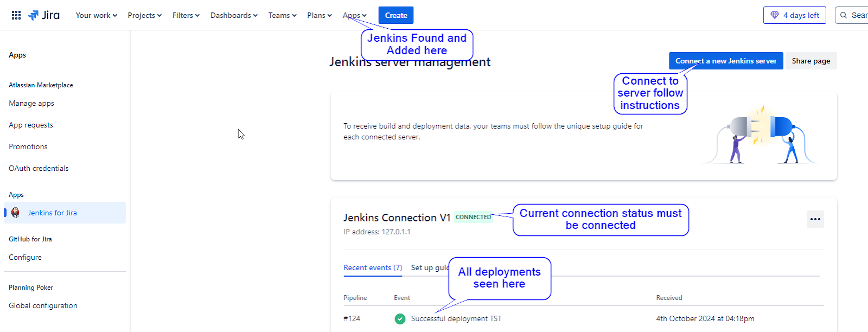Open the Apps dropdown in top navigation
Screen dimensions: 868x332
(355, 15)
